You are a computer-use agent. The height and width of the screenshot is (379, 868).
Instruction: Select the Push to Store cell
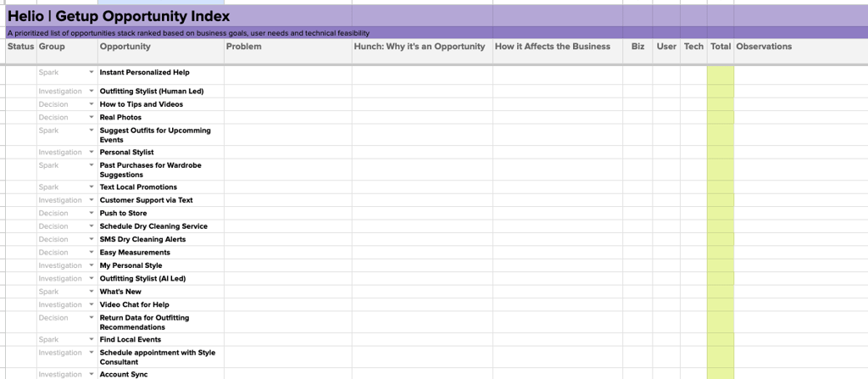point(161,214)
